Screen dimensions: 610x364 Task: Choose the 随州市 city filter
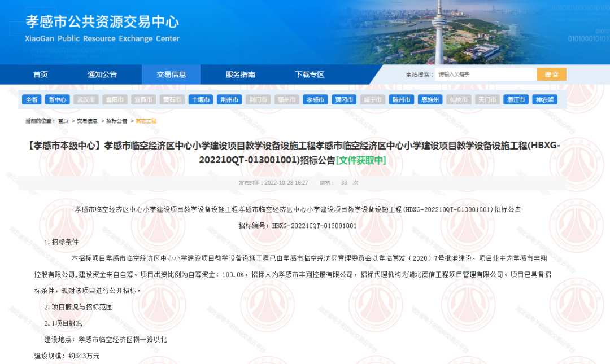click(401, 99)
